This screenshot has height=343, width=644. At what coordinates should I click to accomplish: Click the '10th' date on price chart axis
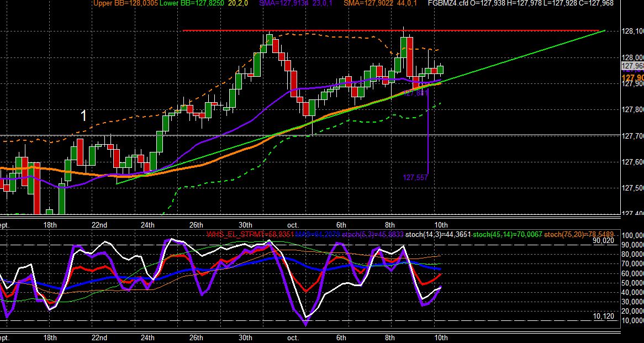point(441,225)
